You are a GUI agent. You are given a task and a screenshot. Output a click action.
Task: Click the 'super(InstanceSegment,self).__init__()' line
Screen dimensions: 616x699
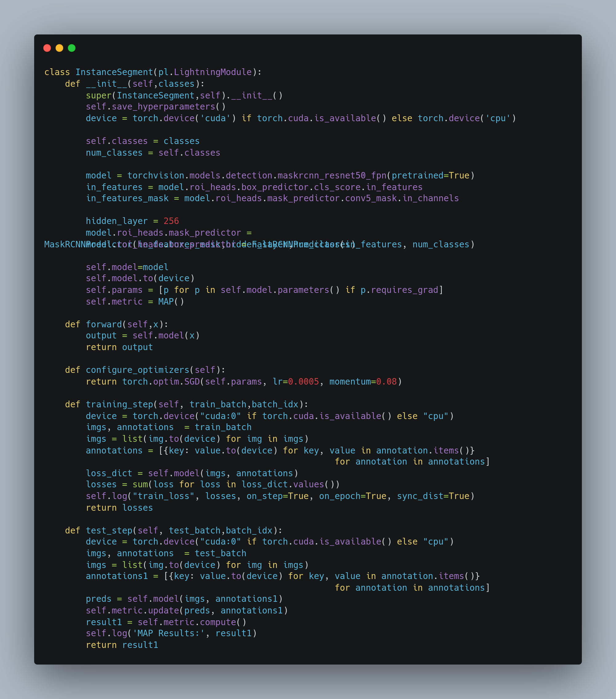[184, 95]
